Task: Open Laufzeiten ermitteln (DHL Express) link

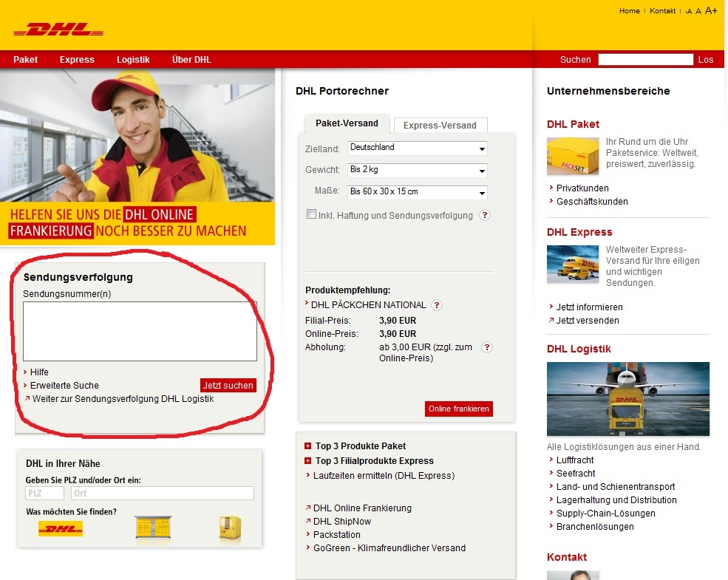Action: click(x=384, y=476)
